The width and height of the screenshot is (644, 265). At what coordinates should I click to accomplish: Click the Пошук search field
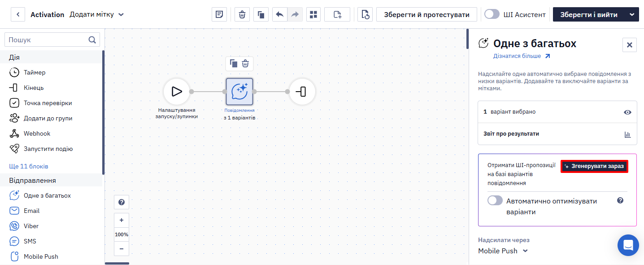[x=52, y=40]
